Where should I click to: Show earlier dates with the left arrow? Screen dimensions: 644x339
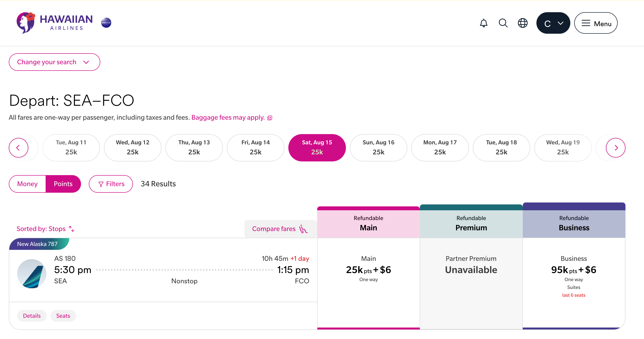point(18,148)
